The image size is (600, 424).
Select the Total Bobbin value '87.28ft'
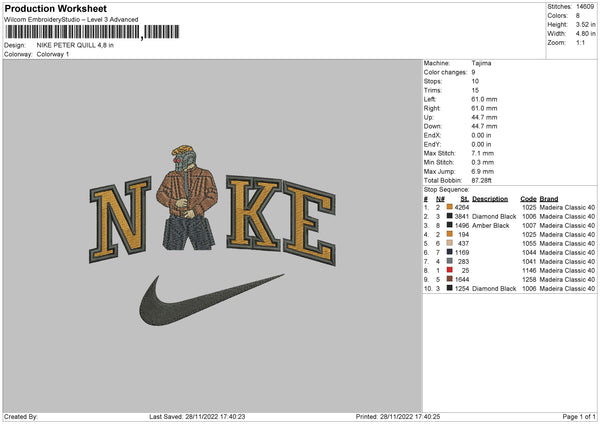(x=481, y=180)
